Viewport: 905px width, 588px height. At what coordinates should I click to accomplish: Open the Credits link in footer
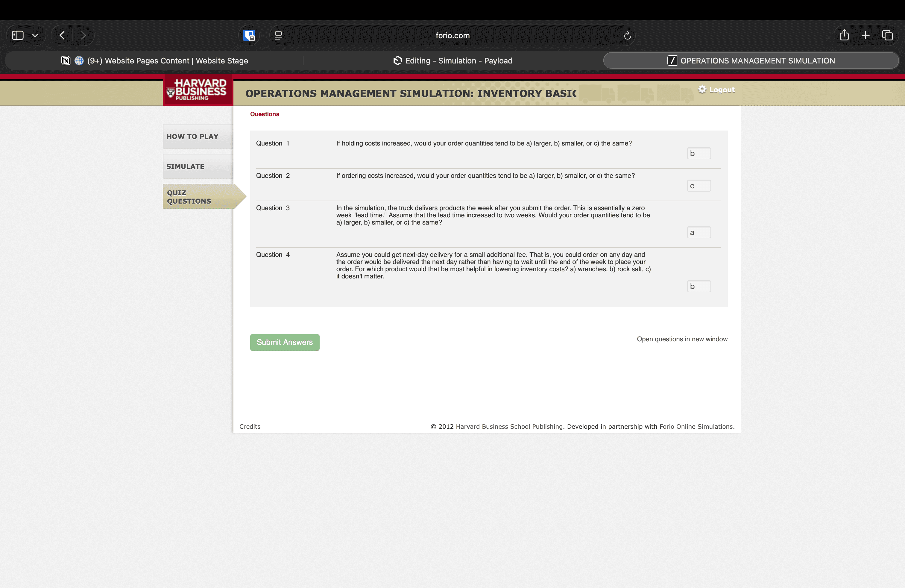250,426
